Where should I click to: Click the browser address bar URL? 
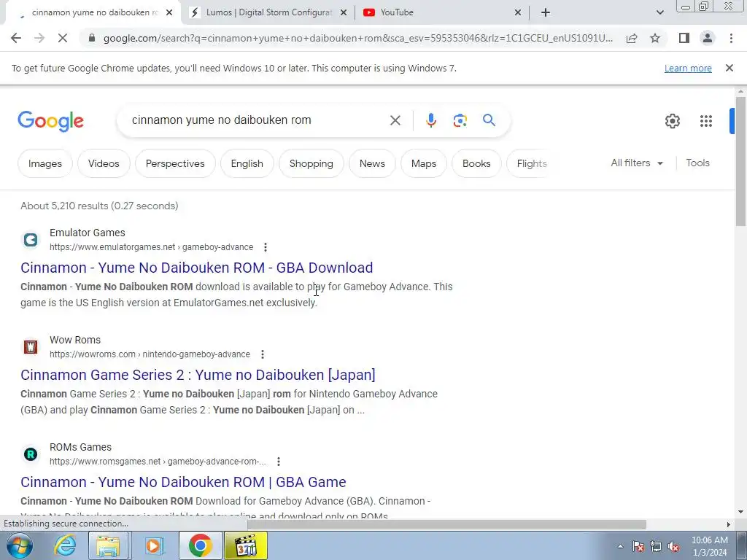click(x=357, y=38)
